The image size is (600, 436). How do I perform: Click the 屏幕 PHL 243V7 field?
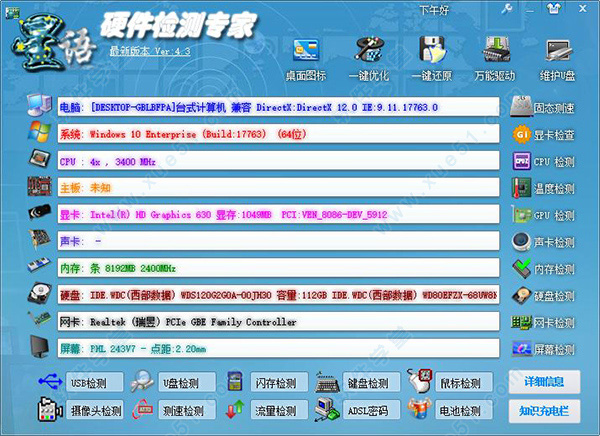pos(278,348)
